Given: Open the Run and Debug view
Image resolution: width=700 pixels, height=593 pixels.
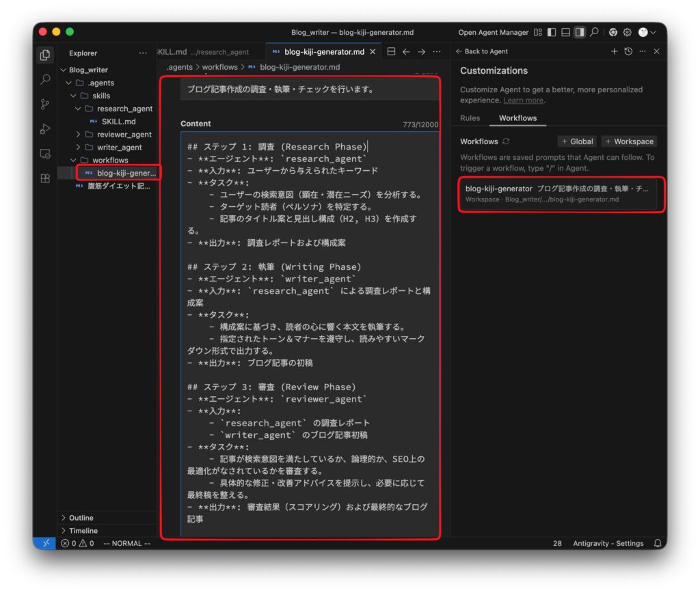Looking at the screenshot, I should [x=45, y=128].
